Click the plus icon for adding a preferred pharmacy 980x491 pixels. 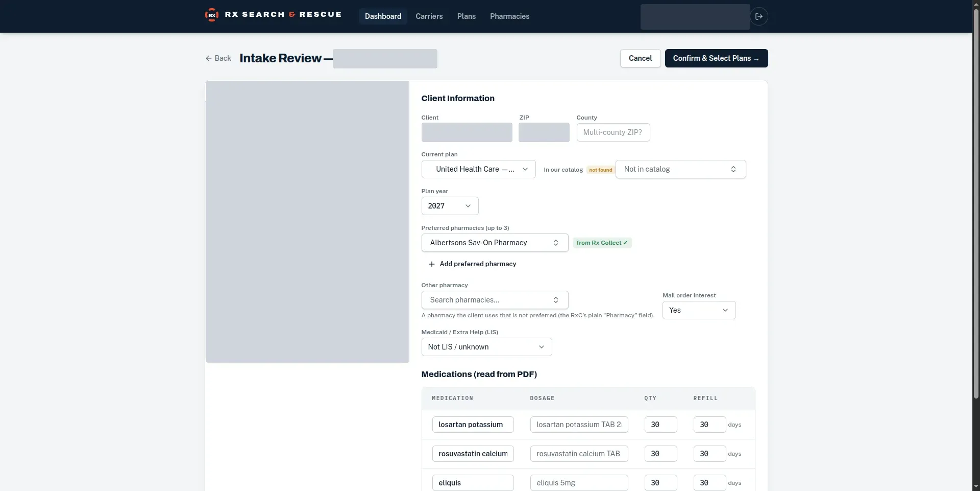tap(432, 264)
